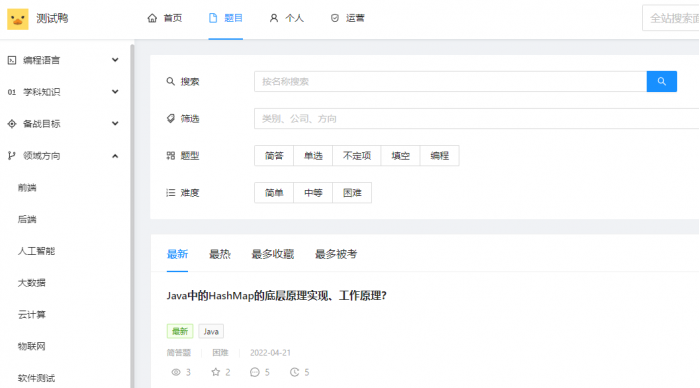Toggle the 编程 question type filter
The width and height of the screenshot is (700, 388).
(x=440, y=155)
